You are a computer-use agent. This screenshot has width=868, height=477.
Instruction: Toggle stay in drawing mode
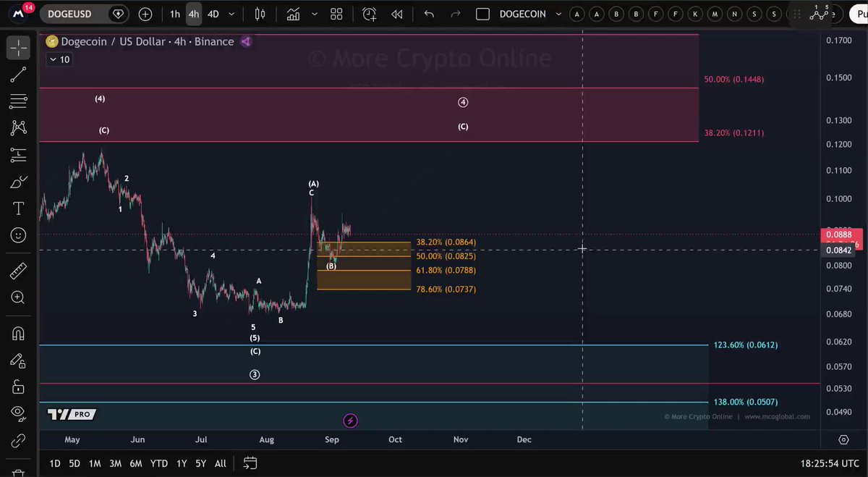point(18,360)
